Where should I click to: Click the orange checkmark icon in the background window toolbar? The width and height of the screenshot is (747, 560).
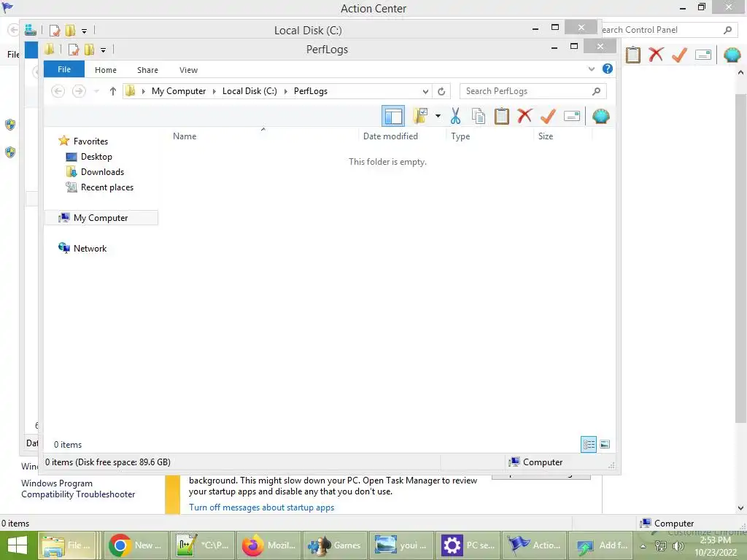[x=679, y=55]
